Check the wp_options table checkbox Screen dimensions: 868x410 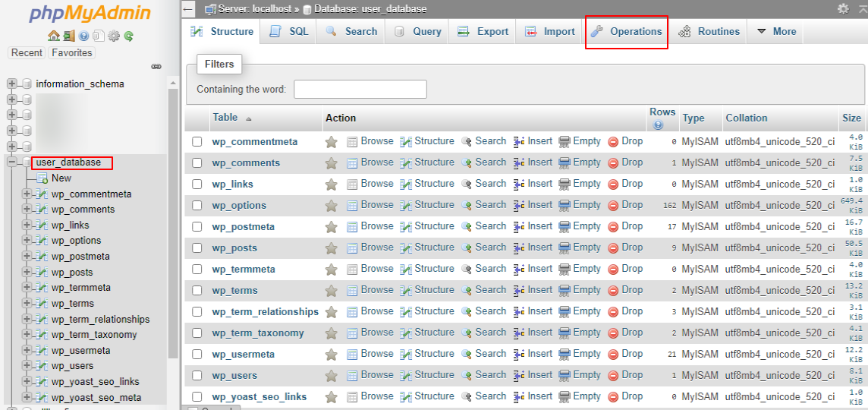point(197,206)
